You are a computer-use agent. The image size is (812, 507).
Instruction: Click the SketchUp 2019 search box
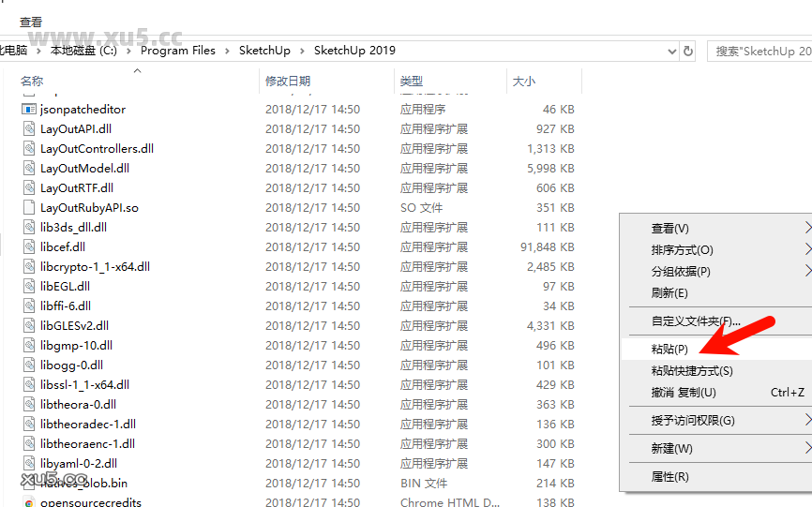(x=759, y=52)
